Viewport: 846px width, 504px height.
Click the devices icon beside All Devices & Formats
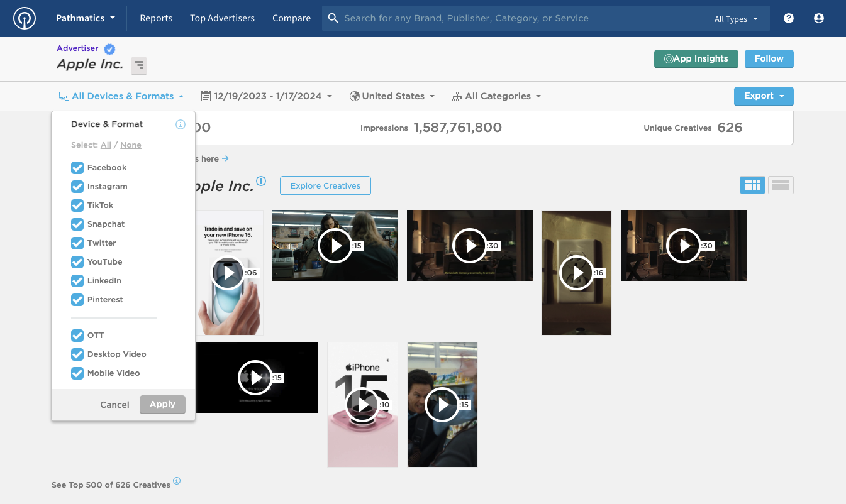(x=64, y=96)
